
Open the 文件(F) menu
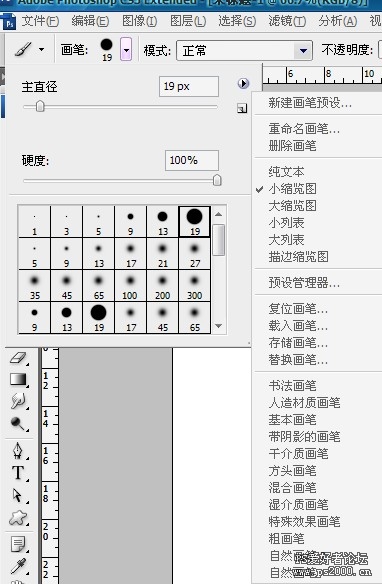point(40,21)
